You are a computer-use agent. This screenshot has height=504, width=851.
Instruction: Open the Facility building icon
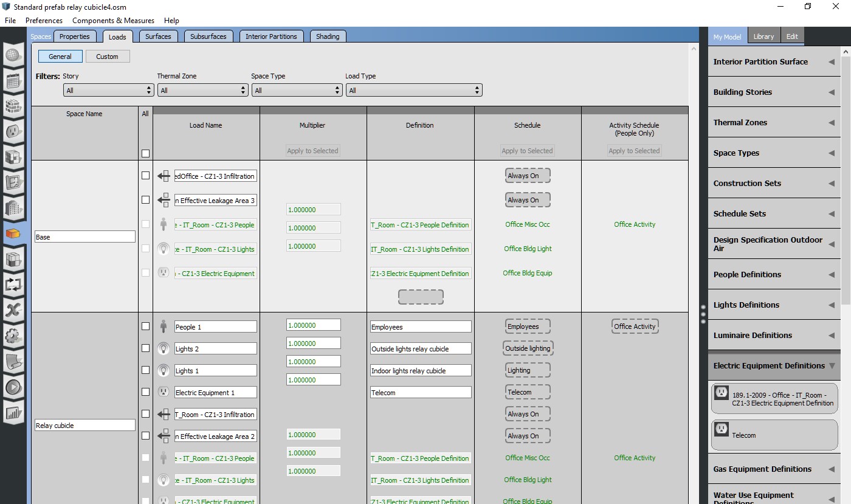point(13,208)
